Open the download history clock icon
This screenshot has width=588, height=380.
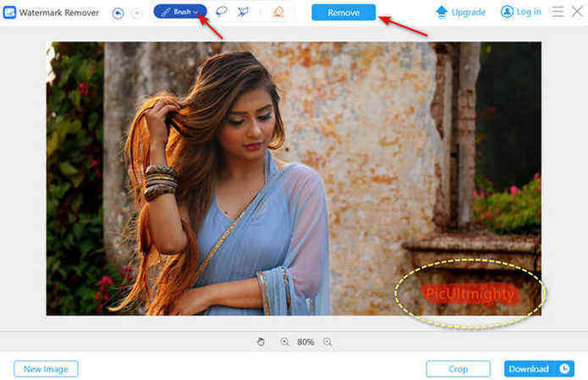click(x=564, y=369)
